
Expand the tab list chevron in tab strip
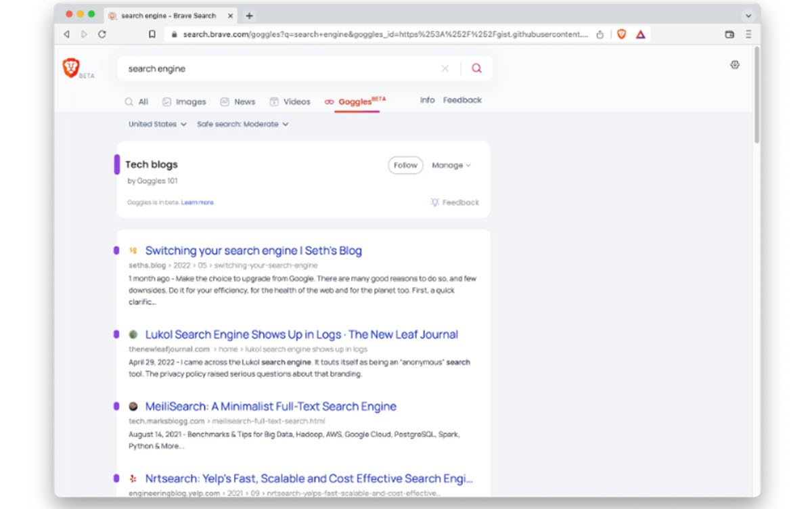click(748, 16)
